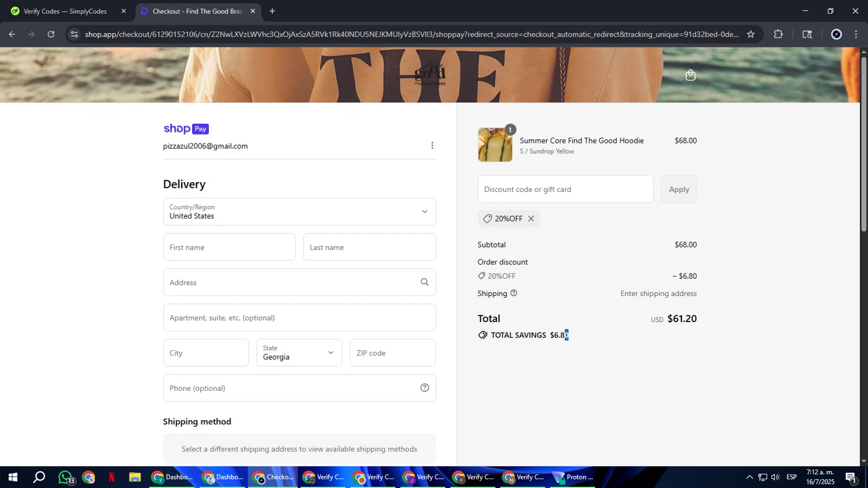This screenshot has height=488, width=868.
Task: Click the page vertical scrollbar
Action: (863, 145)
